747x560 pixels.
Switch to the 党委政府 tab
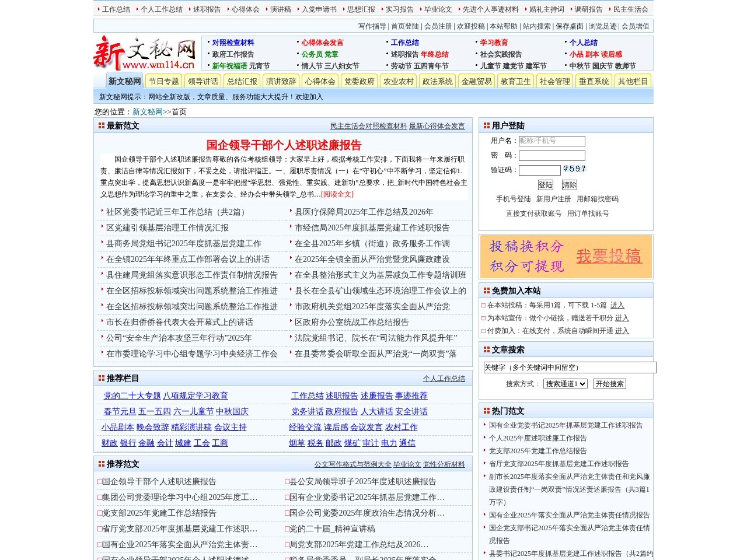(x=359, y=81)
